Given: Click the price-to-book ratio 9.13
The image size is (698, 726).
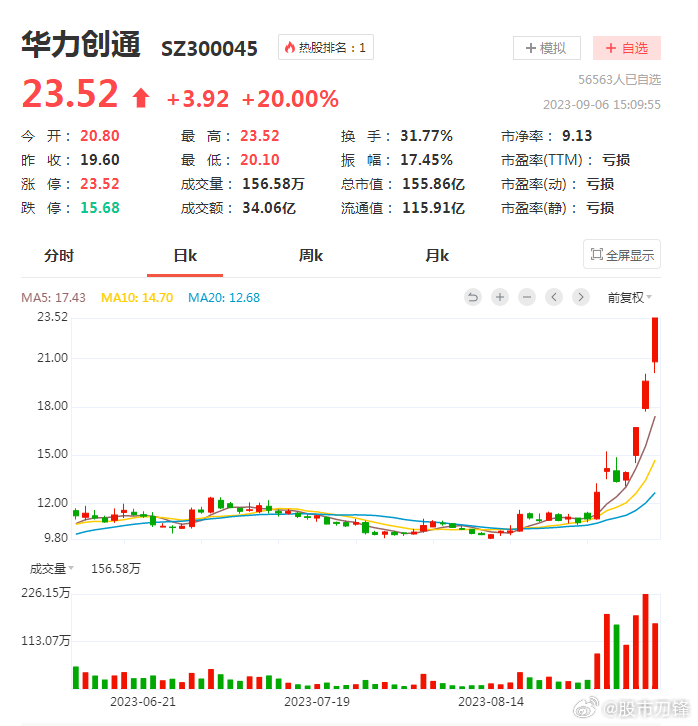Looking at the screenshot, I should pos(577,136).
